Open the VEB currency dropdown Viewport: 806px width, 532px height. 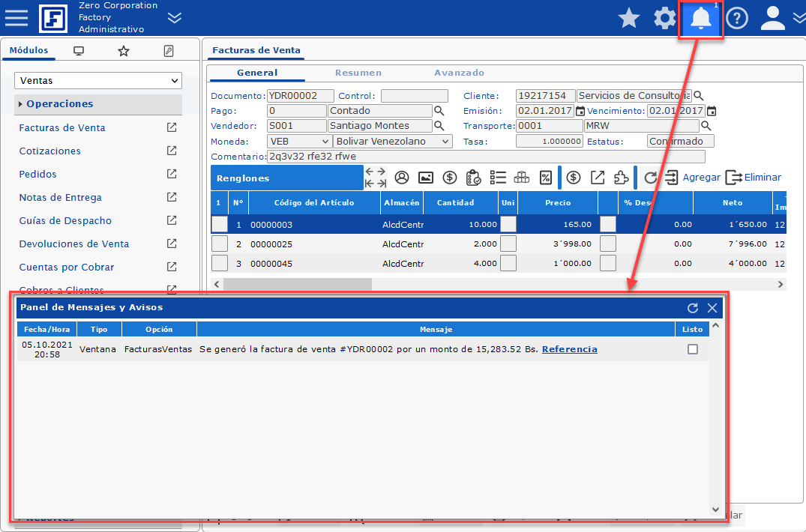pos(299,141)
